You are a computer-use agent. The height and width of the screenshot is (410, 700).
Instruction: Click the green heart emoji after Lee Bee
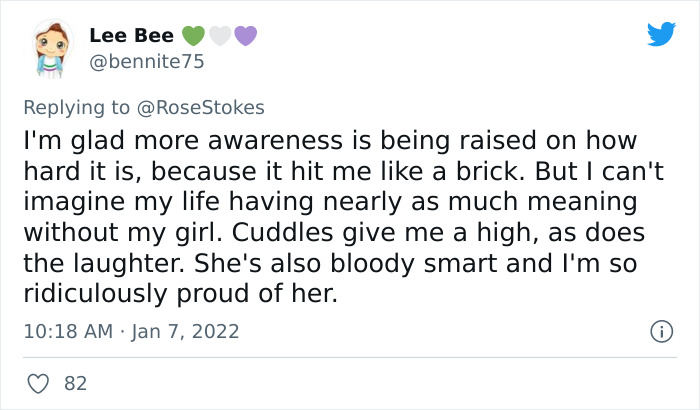[192, 36]
